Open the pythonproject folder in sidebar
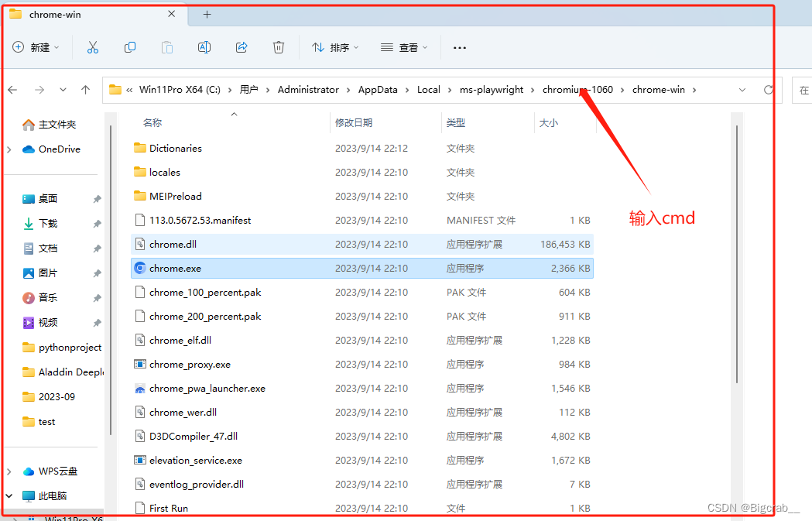 62,348
